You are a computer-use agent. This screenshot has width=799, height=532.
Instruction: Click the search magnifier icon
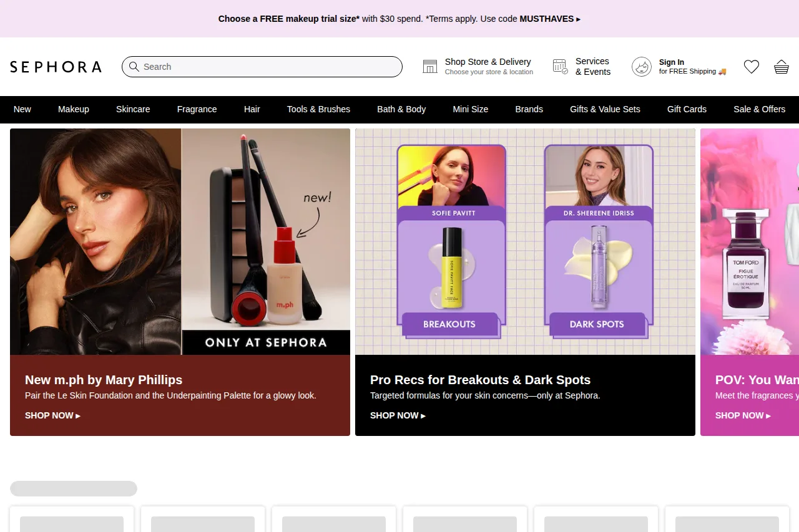pyautogui.click(x=134, y=67)
